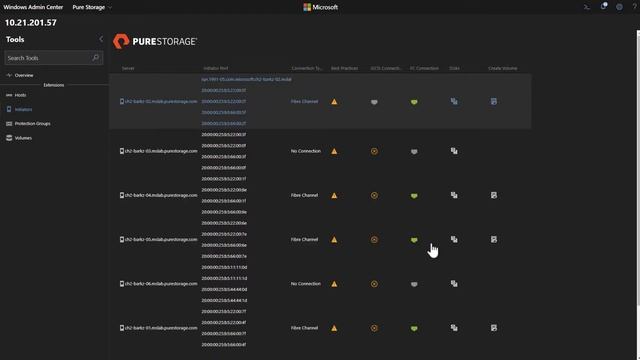Create Volume for ch2-barkz-02
This screenshot has width=640, height=360.
point(494,101)
